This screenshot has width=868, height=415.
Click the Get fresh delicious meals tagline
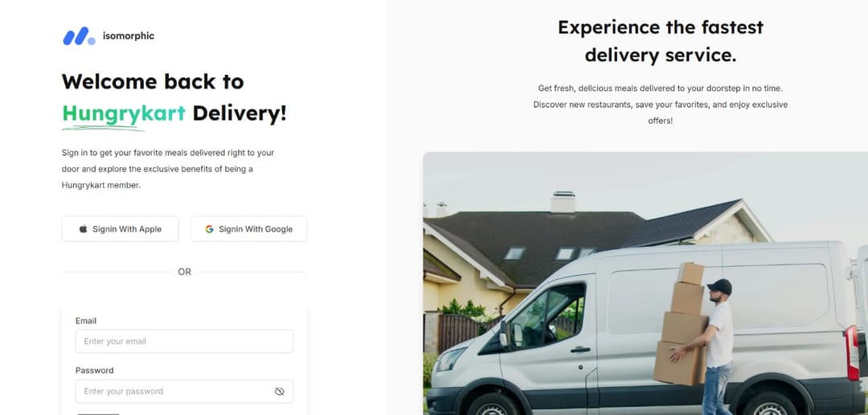coord(661,105)
